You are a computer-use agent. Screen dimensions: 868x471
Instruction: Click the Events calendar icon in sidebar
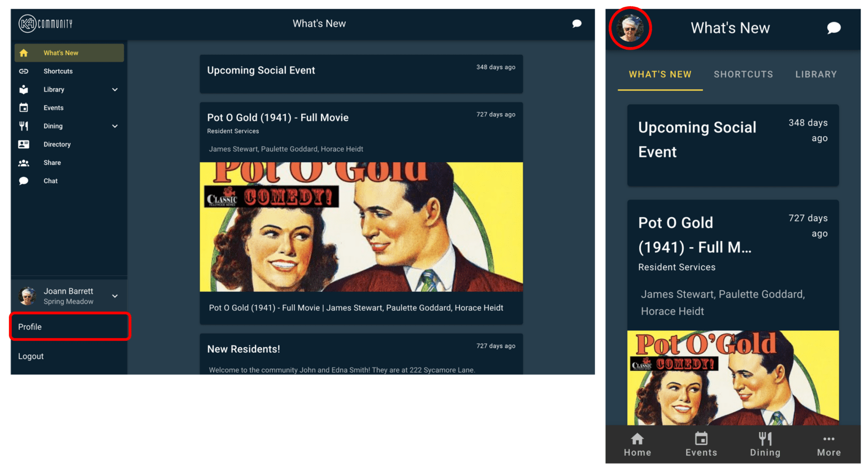point(24,108)
